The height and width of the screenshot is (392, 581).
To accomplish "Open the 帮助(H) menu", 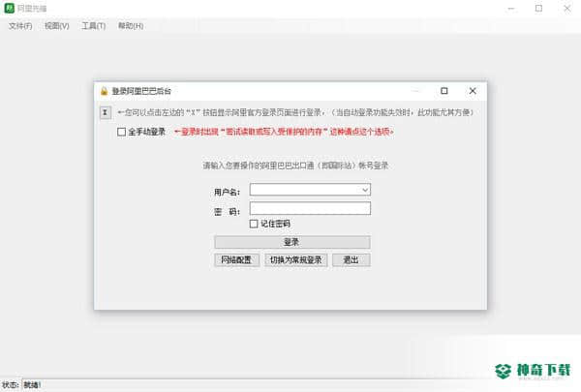I will (131, 26).
